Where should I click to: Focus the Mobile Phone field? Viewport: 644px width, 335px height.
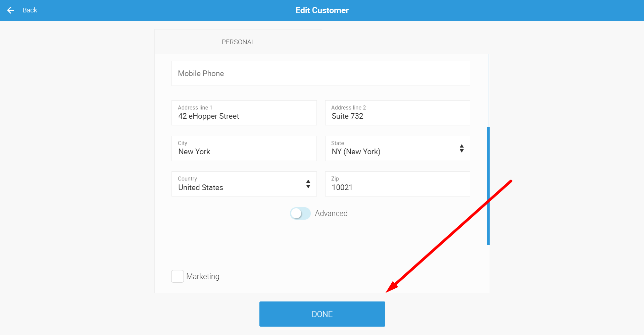320,73
